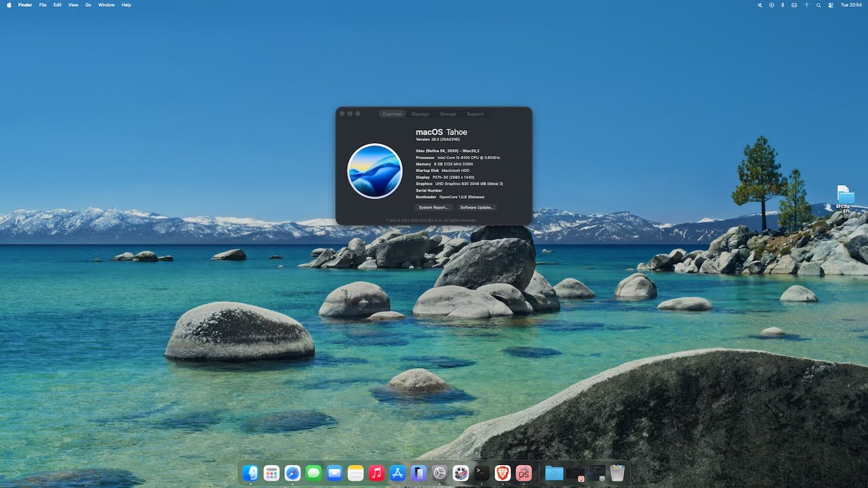Launch Terminal from the Dock
868x488 pixels.
coord(481,473)
